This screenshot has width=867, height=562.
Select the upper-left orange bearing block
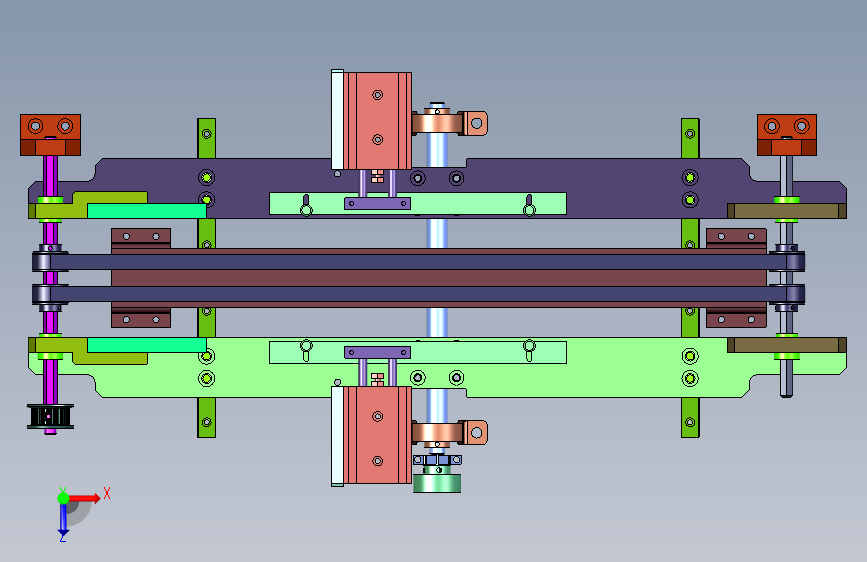click(50, 135)
